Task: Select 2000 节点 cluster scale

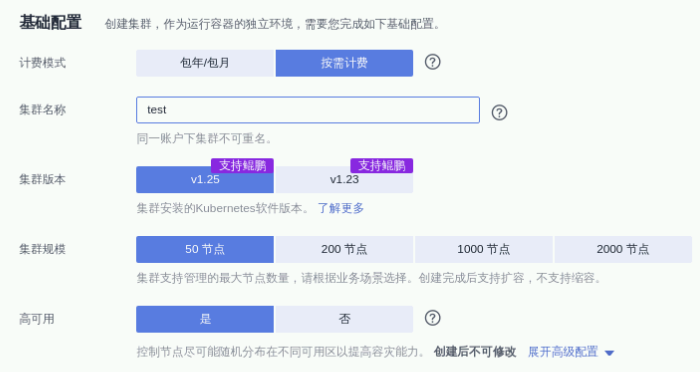Action: coord(623,249)
